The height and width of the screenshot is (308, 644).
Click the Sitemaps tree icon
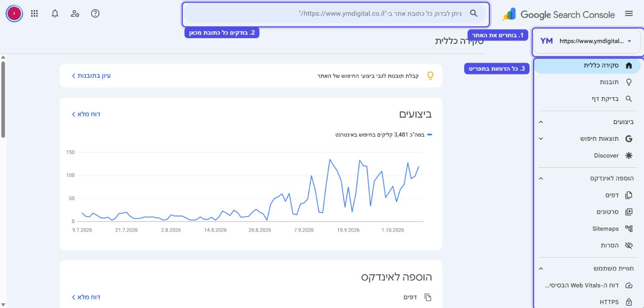point(628,229)
